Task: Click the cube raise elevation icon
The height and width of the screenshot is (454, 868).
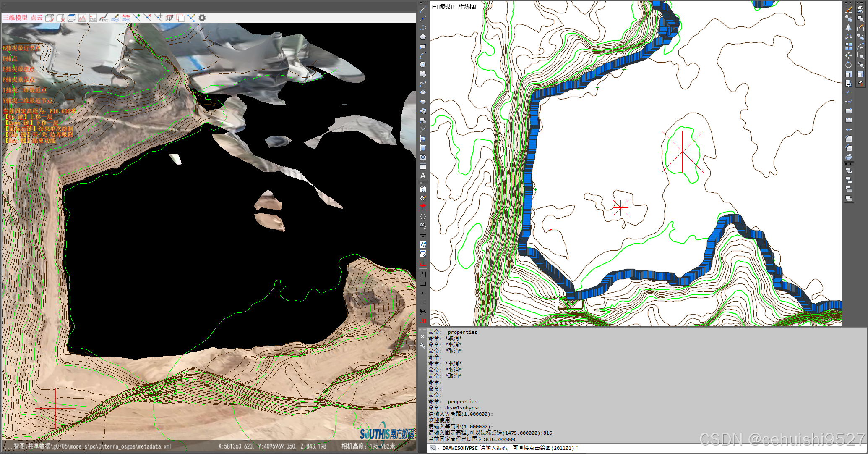Action: coord(169,18)
